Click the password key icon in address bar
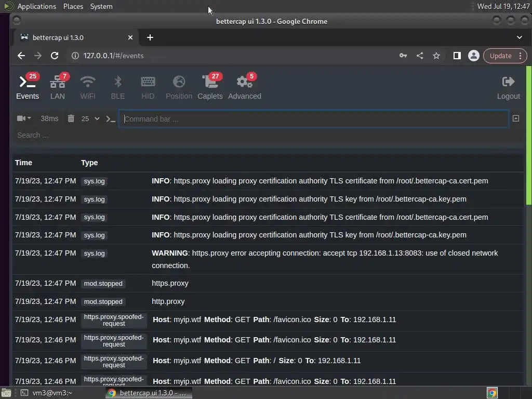The height and width of the screenshot is (399, 532). pos(403,56)
